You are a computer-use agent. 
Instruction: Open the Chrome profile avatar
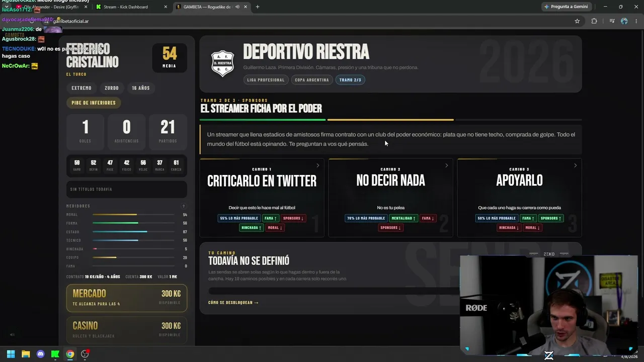coord(624,21)
